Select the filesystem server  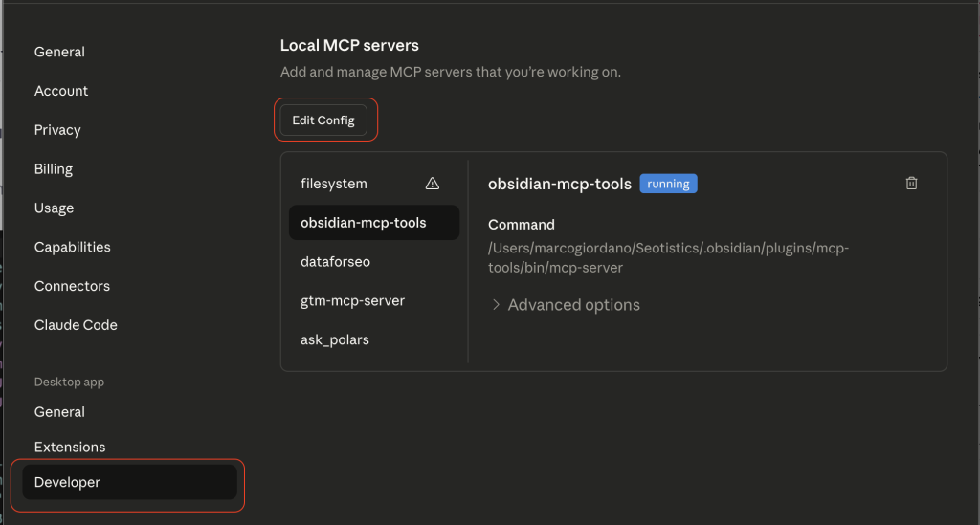[x=334, y=184]
